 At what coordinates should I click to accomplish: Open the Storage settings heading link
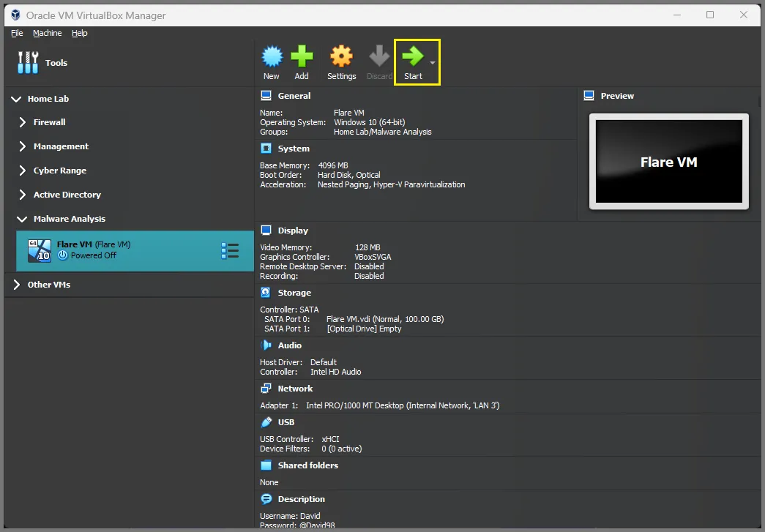click(294, 293)
